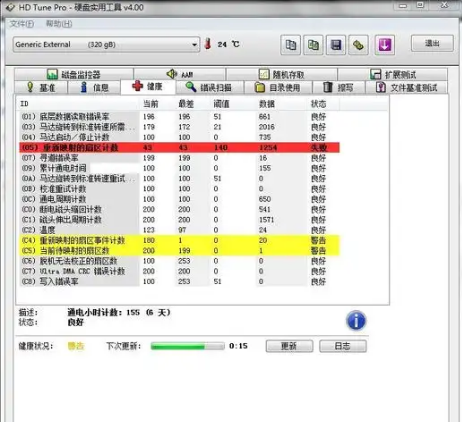Image resolution: width=462 pixels, height=422 pixels.
Task: Select the 信息 tab
Action: (94, 87)
